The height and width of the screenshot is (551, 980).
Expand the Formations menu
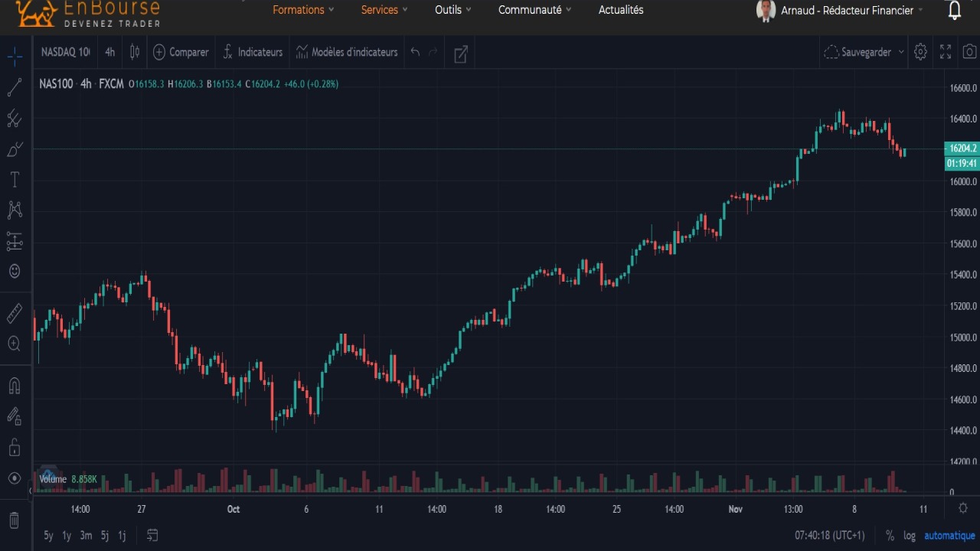click(303, 10)
